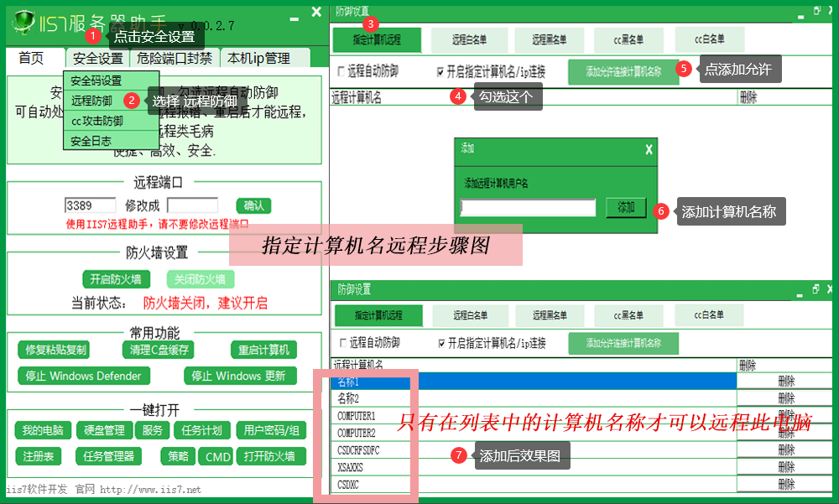
Task: Click 添加允许连接计算机名称 in upper 防御设置 window
Action: 623,71
